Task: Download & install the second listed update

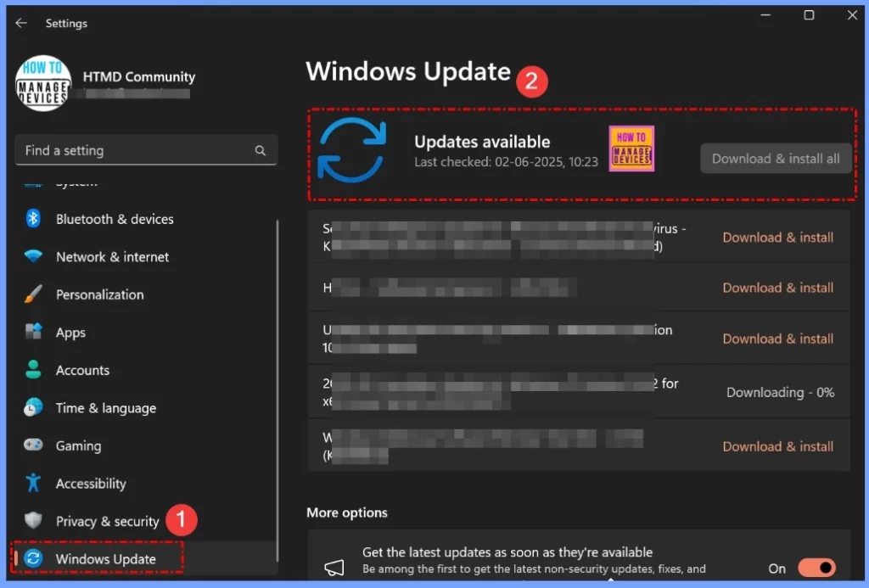Action: 777,288
